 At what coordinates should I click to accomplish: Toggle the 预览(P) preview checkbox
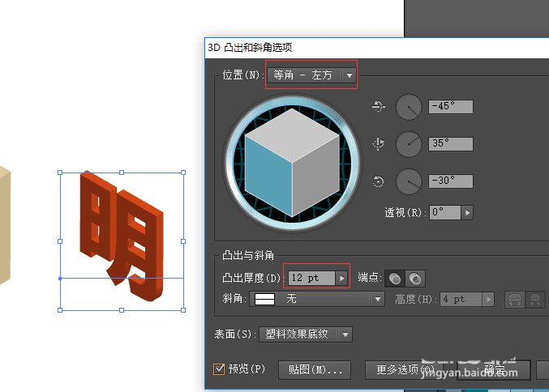point(219,369)
